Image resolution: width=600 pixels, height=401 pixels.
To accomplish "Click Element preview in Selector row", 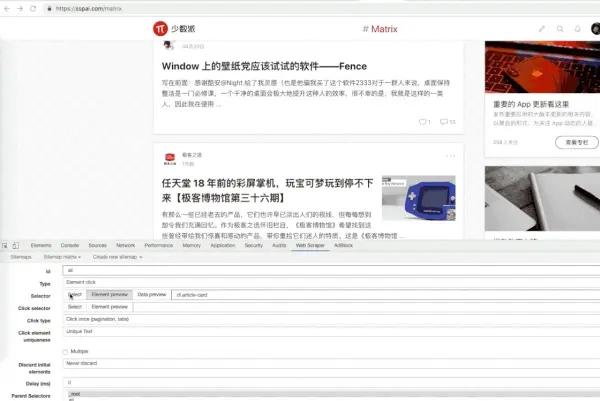I will tap(109, 295).
